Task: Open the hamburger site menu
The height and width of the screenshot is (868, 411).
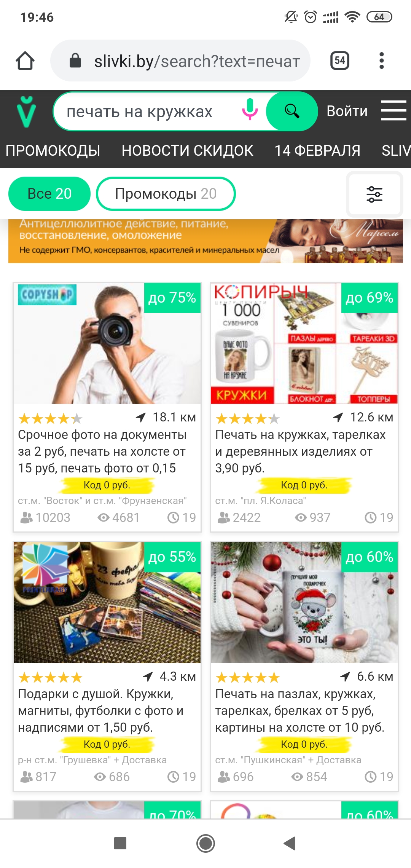Action: (394, 111)
